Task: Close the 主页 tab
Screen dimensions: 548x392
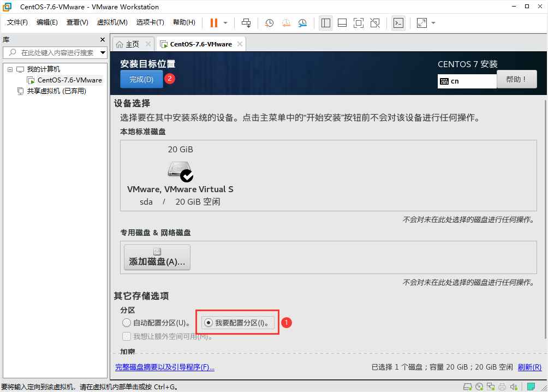Action: 148,44
